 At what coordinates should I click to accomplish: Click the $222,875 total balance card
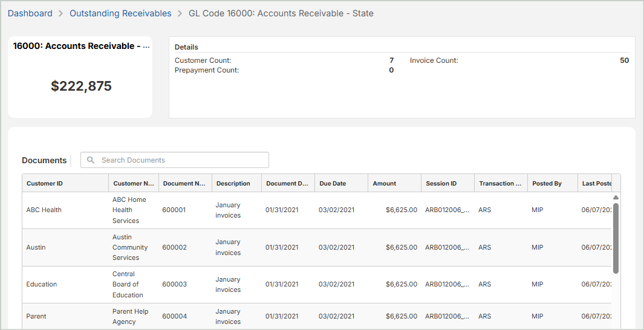[x=80, y=86]
